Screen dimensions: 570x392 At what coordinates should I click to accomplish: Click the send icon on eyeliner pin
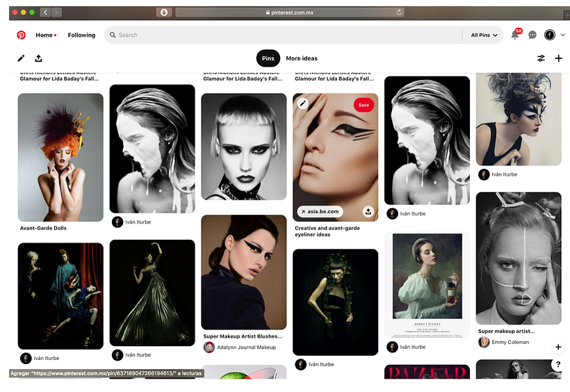click(368, 211)
